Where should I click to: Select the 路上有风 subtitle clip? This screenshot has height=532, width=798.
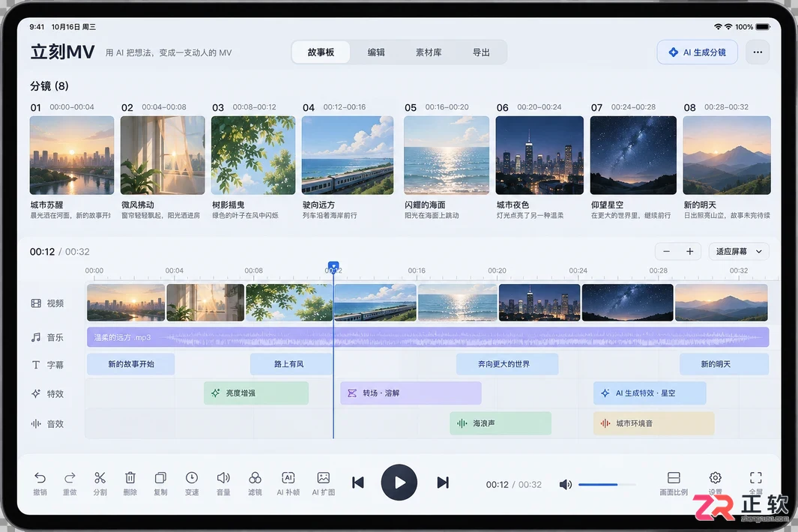pyautogui.click(x=291, y=364)
